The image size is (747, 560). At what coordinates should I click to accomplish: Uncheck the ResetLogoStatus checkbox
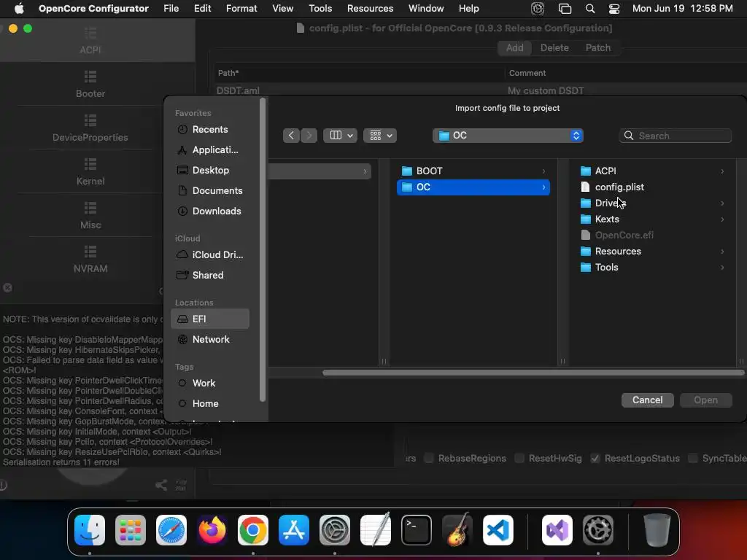pos(595,458)
